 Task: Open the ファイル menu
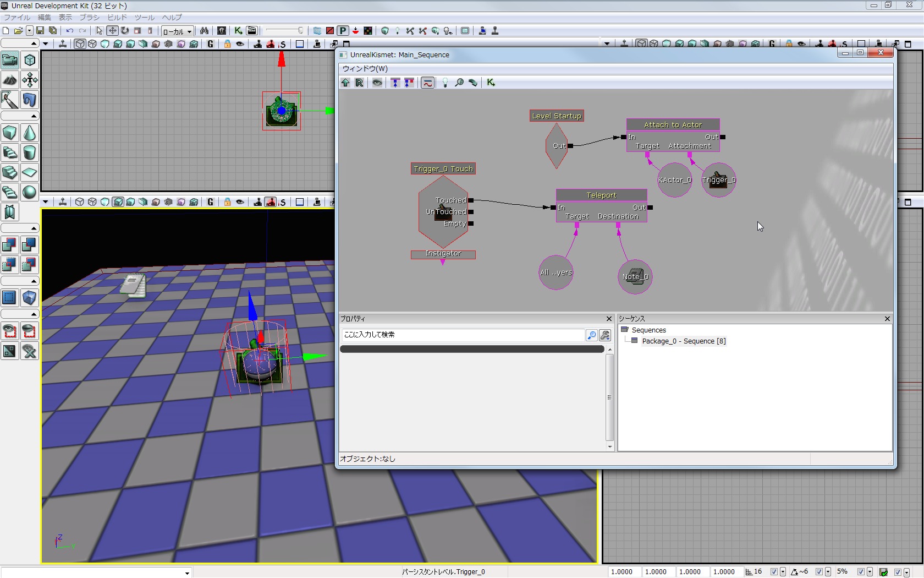pos(17,18)
